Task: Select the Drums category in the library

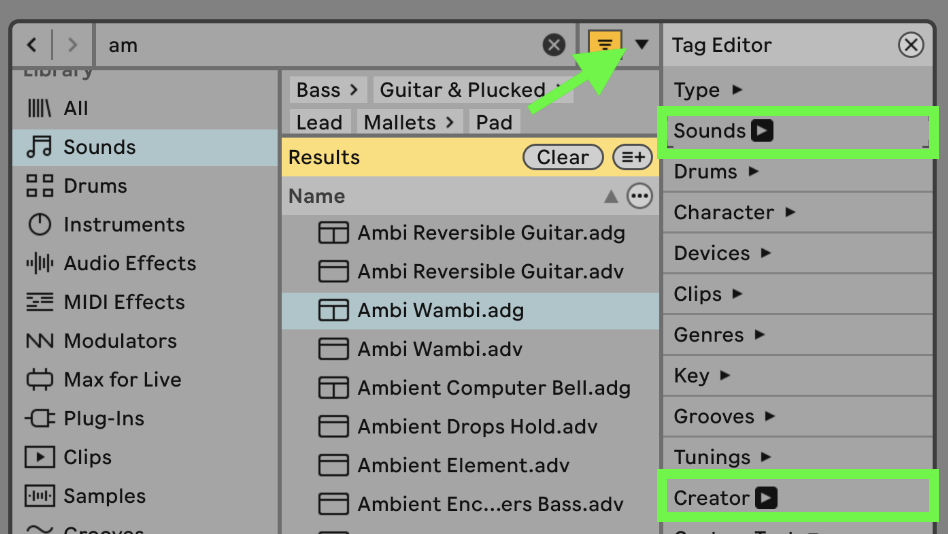Action: point(94,186)
